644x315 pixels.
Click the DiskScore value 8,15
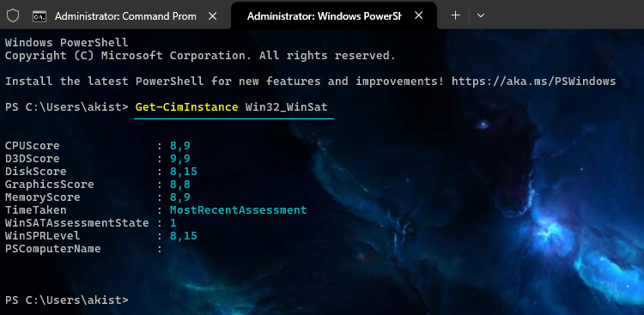[x=184, y=172]
